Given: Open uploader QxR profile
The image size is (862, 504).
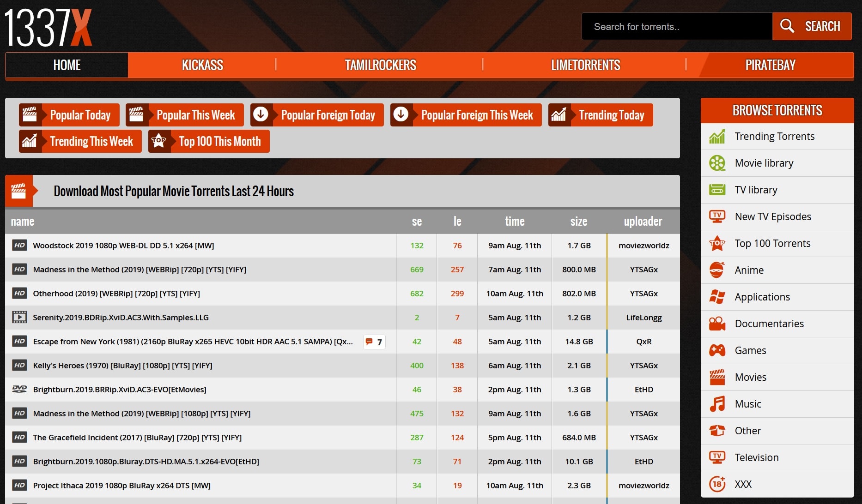Looking at the screenshot, I should (x=643, y=342).
